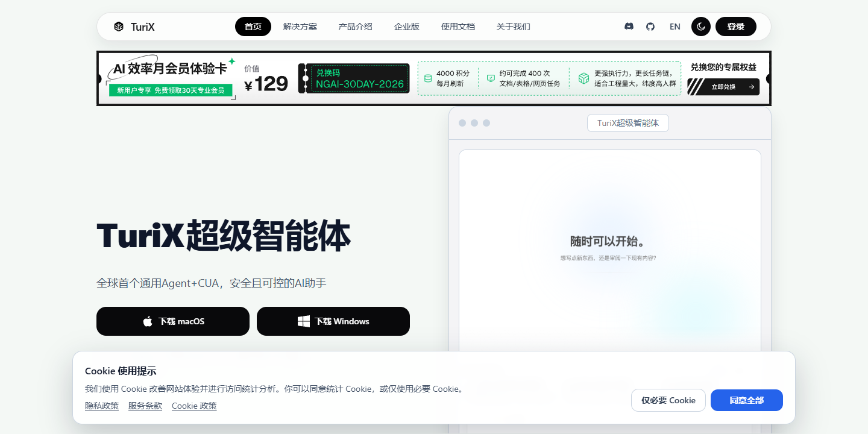Toggle dark mode with the moon icon
Screen dimensions: 868x434
[701, 27]
